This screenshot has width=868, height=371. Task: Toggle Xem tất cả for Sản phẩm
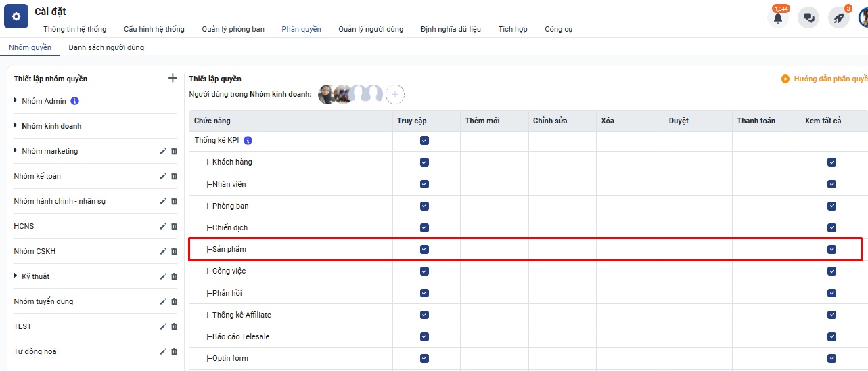[831, 249]
